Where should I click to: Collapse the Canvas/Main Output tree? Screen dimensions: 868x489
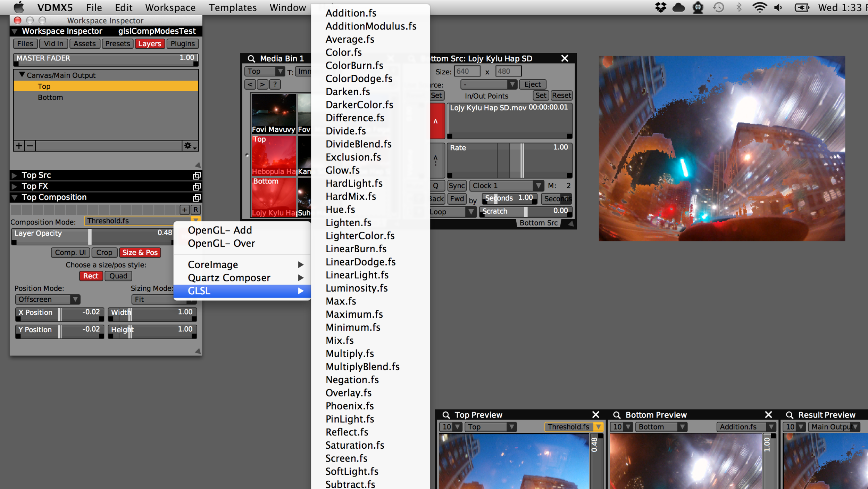pyautogui.click(x=22, y=75)
